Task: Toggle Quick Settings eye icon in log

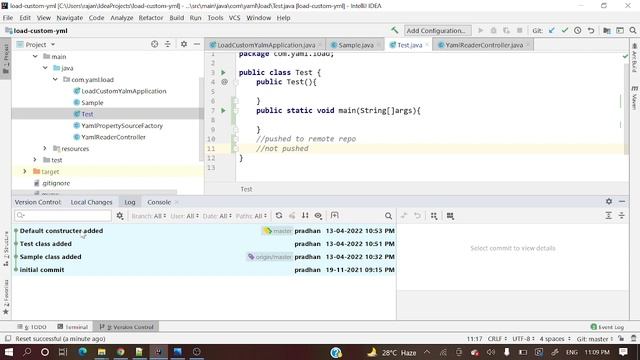Action: (x=318, y=216)
